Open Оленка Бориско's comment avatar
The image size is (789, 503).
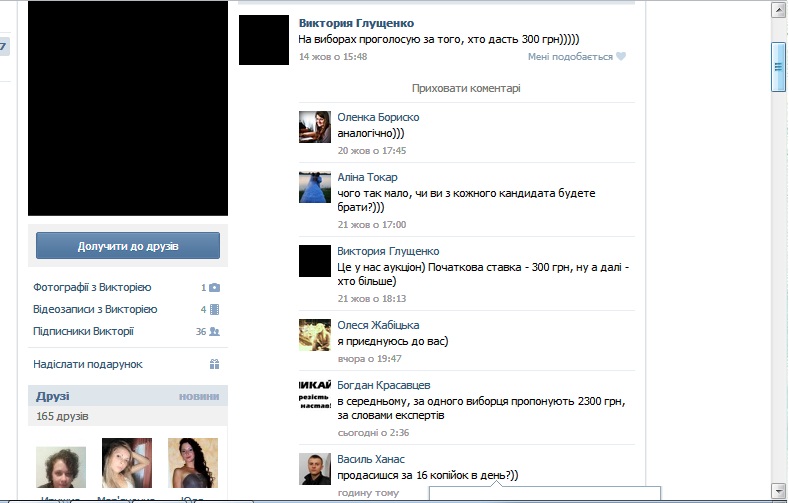coord(315,127)
